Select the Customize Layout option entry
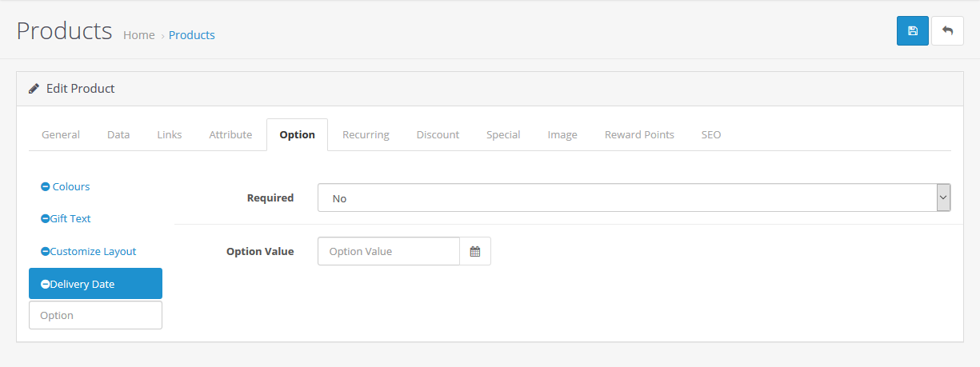The width and height of the screenshot is (980, 367). point(95,251)
